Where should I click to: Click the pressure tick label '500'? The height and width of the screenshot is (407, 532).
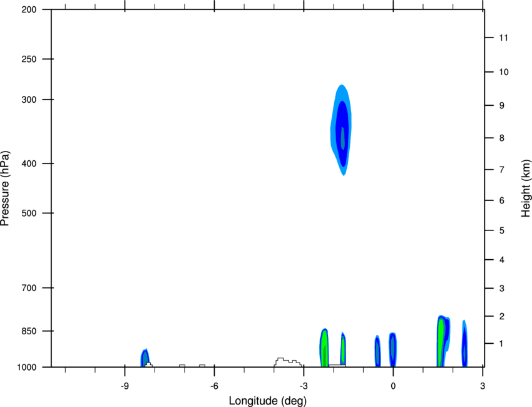pos(29,213)
